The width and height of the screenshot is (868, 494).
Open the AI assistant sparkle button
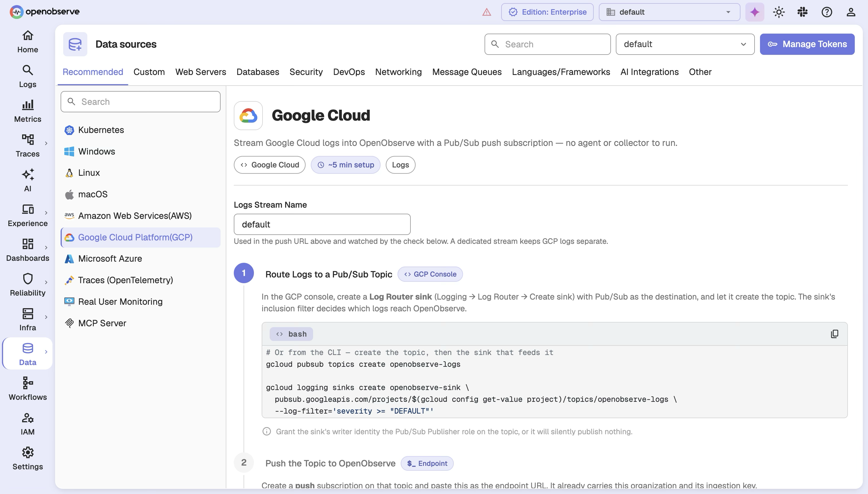pos(754,12)
